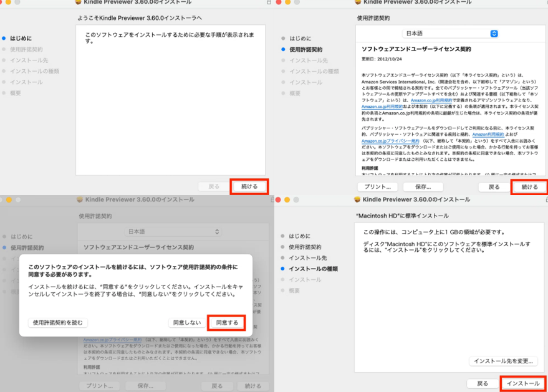The width and height of the screenshot is (548, 392).
Task: Click the dimmed 続ける button behind the dialog
Action: 252,386
